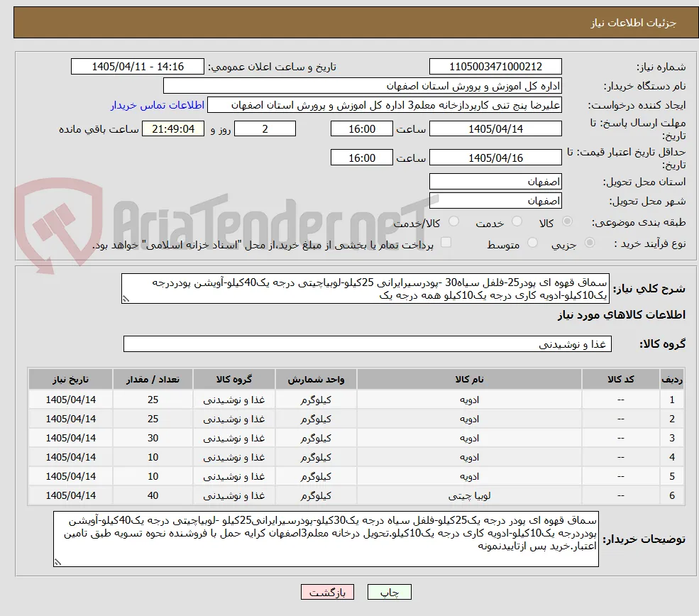Image resolution: width=699 pixels, height=616 pixels.
Task: Select the جزیی purchase type radio
Action: pyautogui.click(x=590, y=243)
